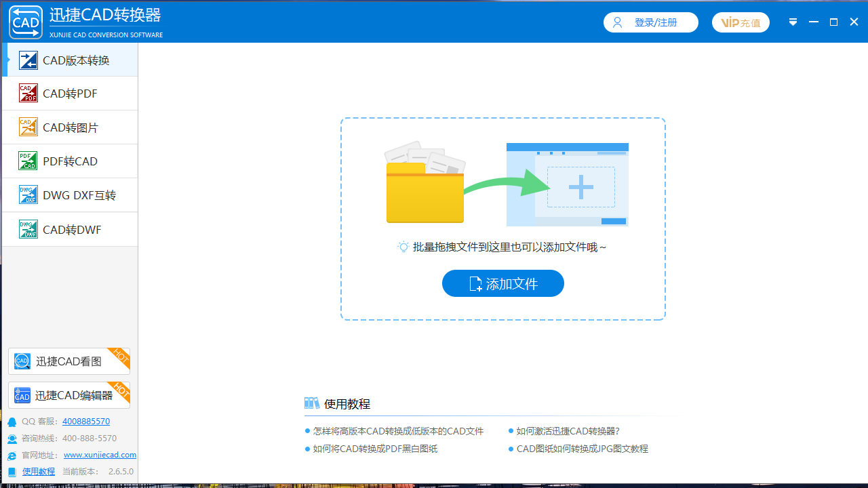Select the CAD转DWF conversion icon
The height and width of the screenshot is (488, 868).
coord(28,228)
